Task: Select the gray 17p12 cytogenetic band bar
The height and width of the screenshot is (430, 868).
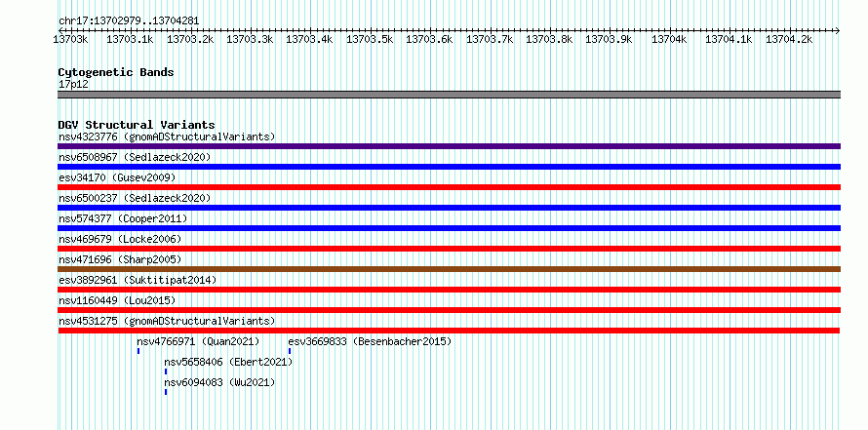Action: pyautogui.click(x=449, y=95)
